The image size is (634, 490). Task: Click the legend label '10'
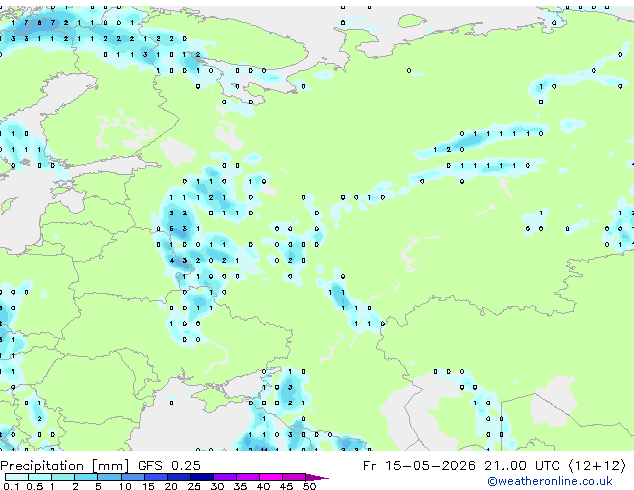tap(125, 486)
